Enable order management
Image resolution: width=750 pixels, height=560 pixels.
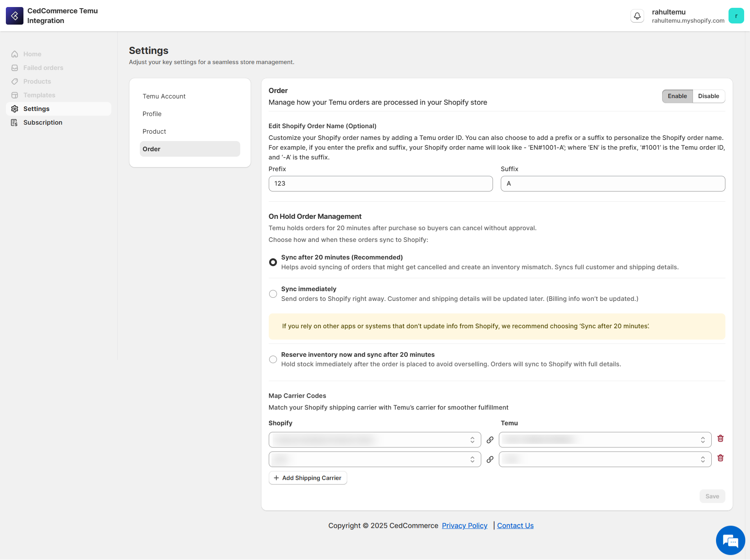point(677,96)
